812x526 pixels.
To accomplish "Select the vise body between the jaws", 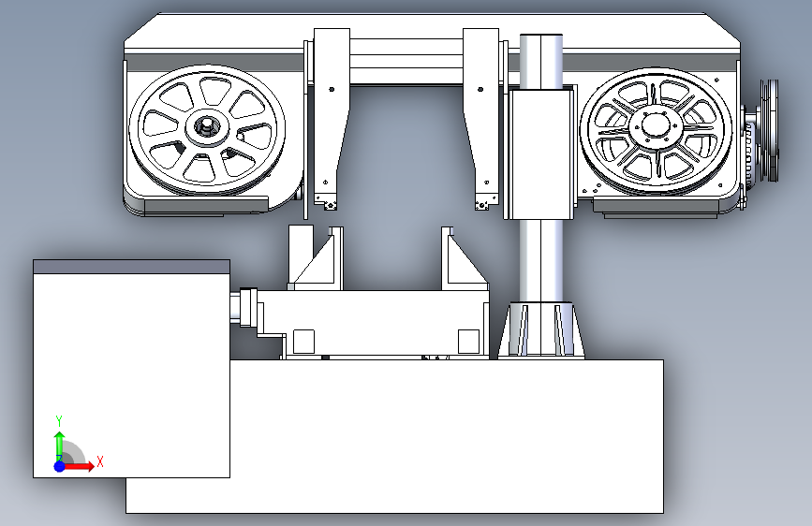I will pyautogui.click(x=373, y=323).
